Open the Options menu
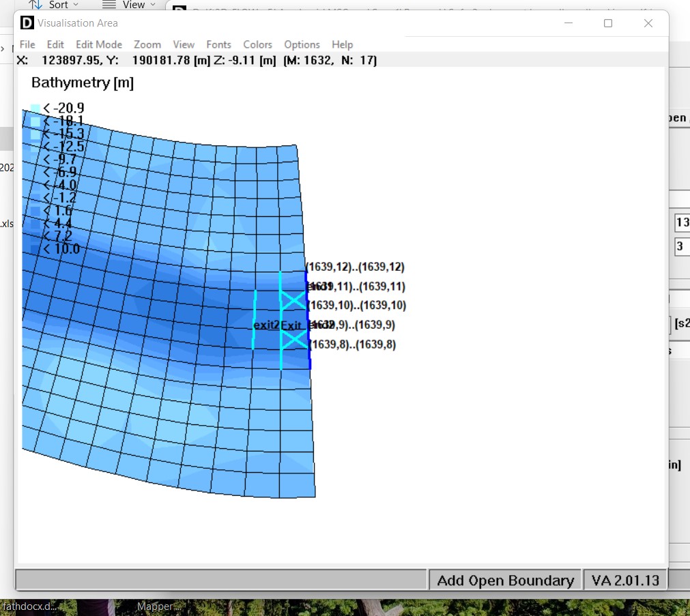Screen dimensions: 690x616 pyautogui.click(x=302, y=44)
